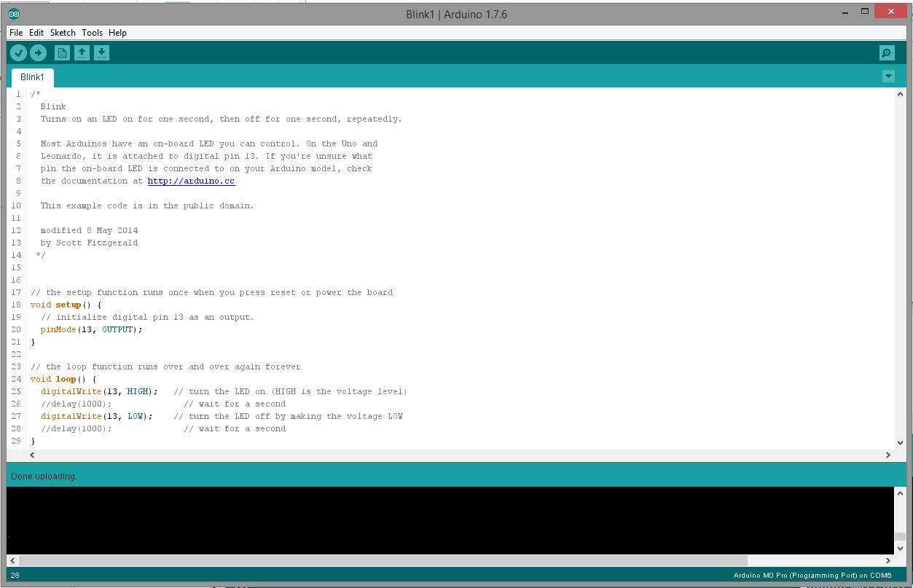Click the Verify/Compile checkmark icon
Viewport: 913px width, 588px height.
18,52
